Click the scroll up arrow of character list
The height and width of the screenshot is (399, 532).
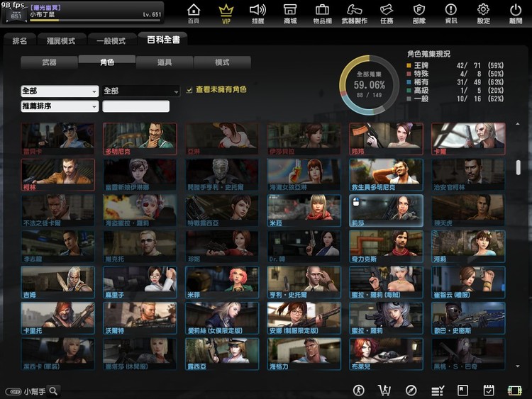(x=518, y=124)
